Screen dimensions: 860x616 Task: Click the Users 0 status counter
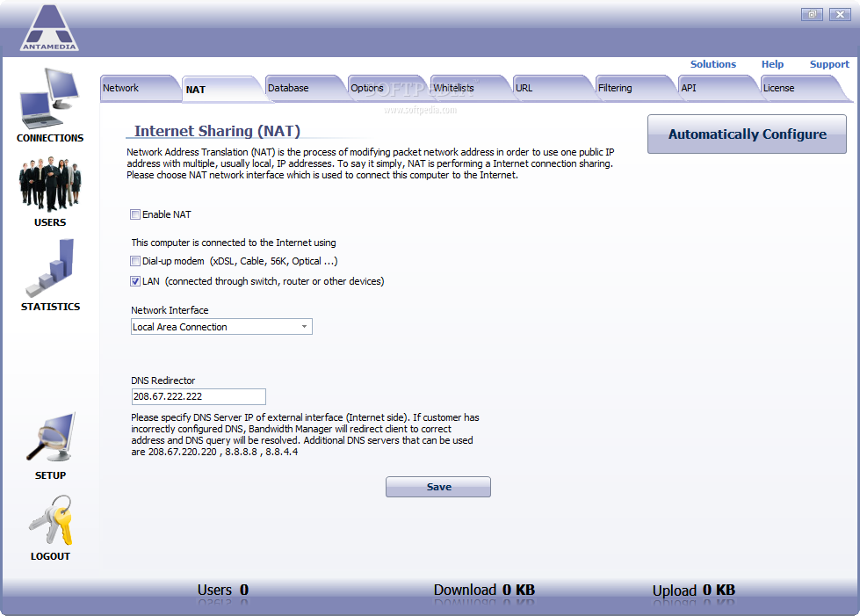223,591
